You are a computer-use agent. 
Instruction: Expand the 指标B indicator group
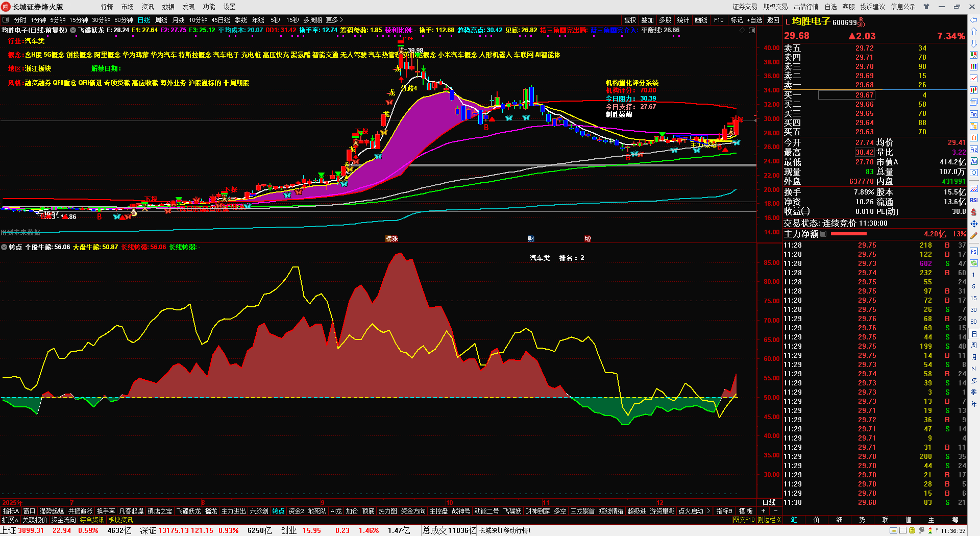tap(724, 511)
